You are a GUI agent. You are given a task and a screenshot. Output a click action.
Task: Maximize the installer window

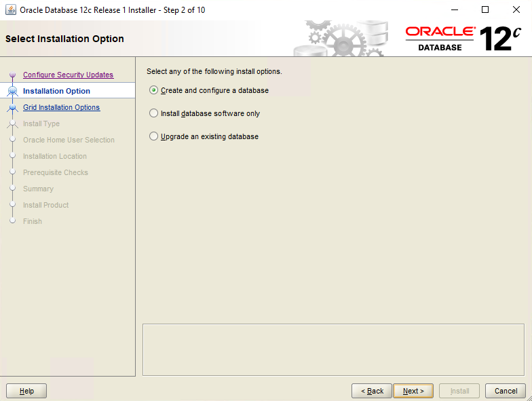click(x=485, y=9)
